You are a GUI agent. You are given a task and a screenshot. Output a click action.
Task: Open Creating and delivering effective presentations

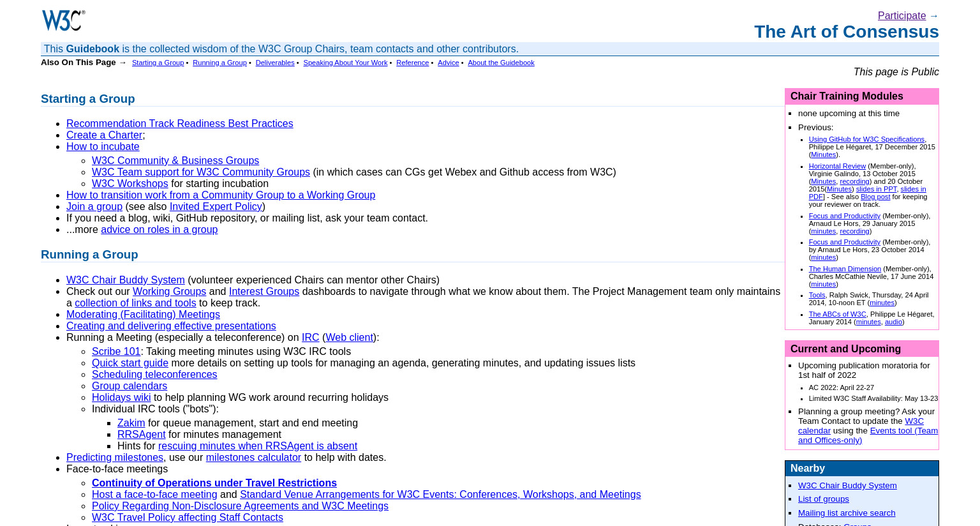tap(171, 326)
